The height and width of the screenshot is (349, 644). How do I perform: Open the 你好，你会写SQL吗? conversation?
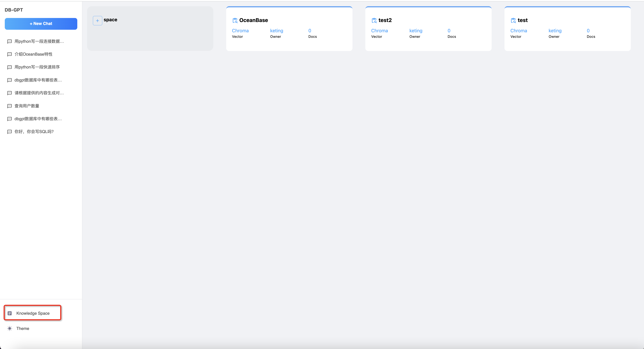(x=34, y=132)
